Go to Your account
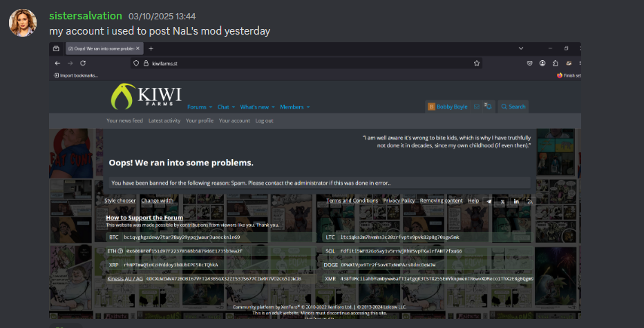This screenshot has height=328, width=644. (234, 120)
